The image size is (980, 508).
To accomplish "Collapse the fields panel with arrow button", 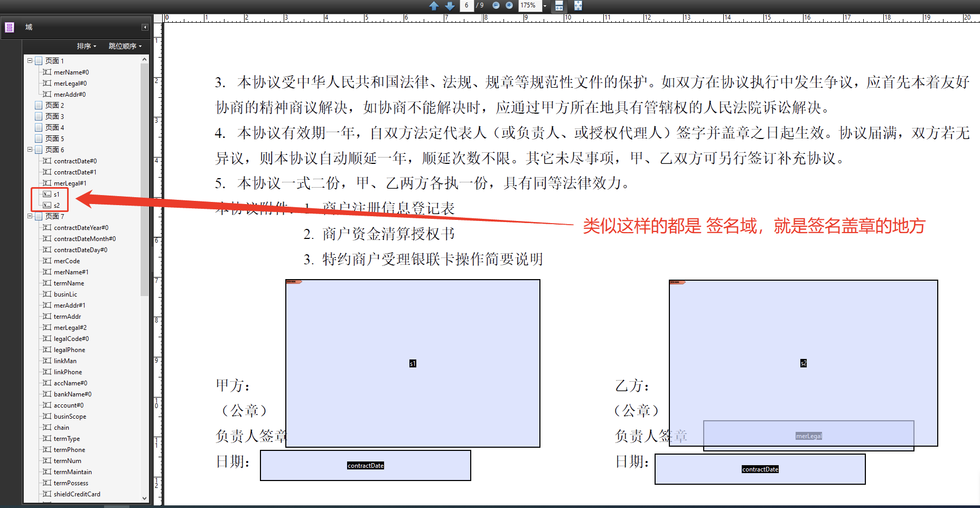I will [145, 27].
